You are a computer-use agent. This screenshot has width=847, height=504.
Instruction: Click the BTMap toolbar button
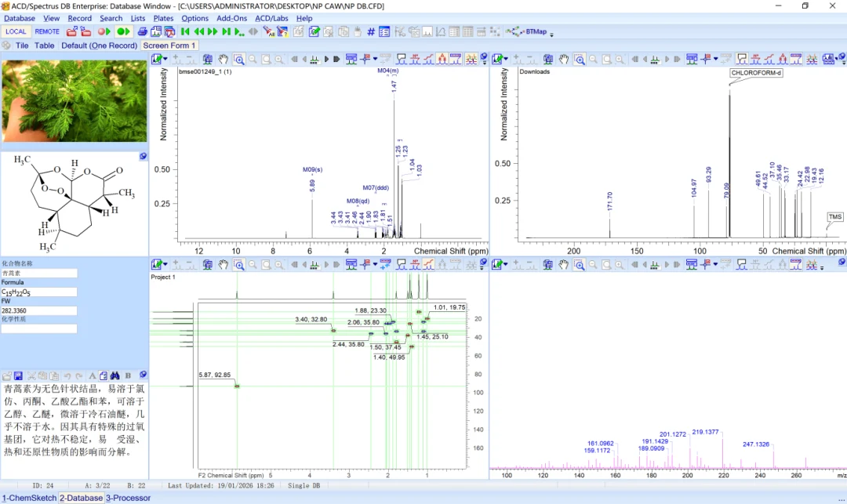[527, 32]
